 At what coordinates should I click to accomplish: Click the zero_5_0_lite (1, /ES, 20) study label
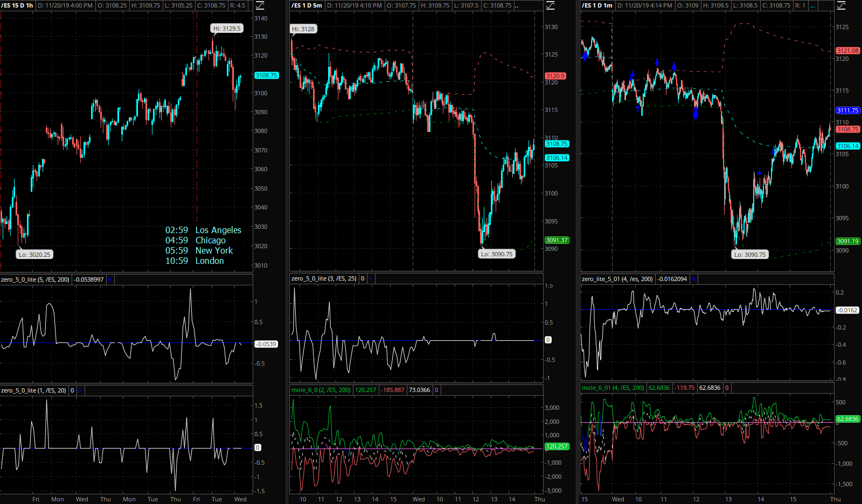(x=33, y=390)
